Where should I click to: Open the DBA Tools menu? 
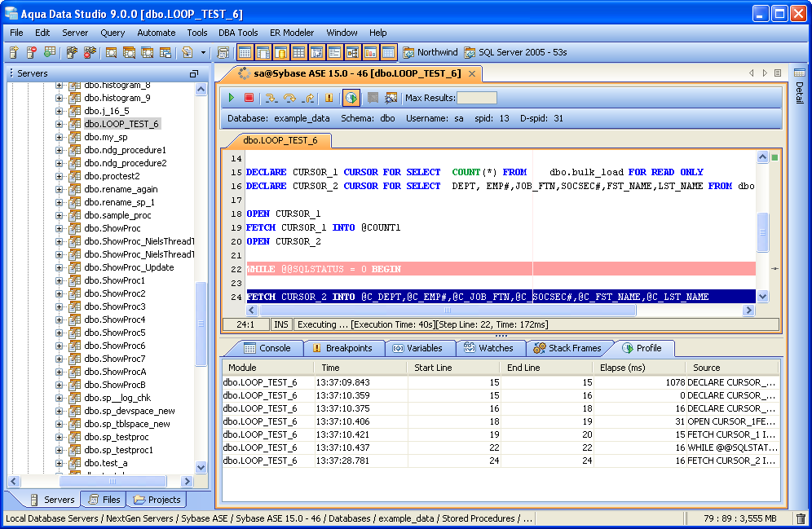pyautogui.click(x=238, y=33)
